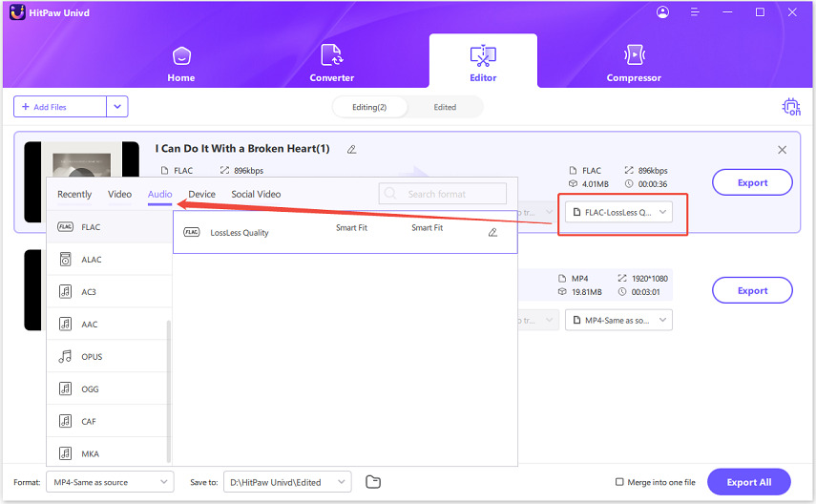
Task: Click the 4.01MB output size text
Action: (595, 184)
